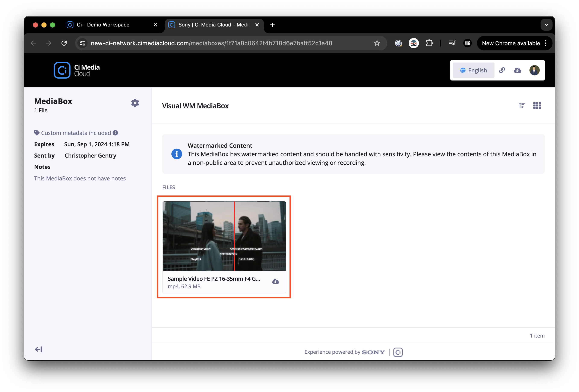Viewport: 579px width, 392px height.
Task: Collapse the MediaBox sidebar panel
Action: click(x=38, y=349)
